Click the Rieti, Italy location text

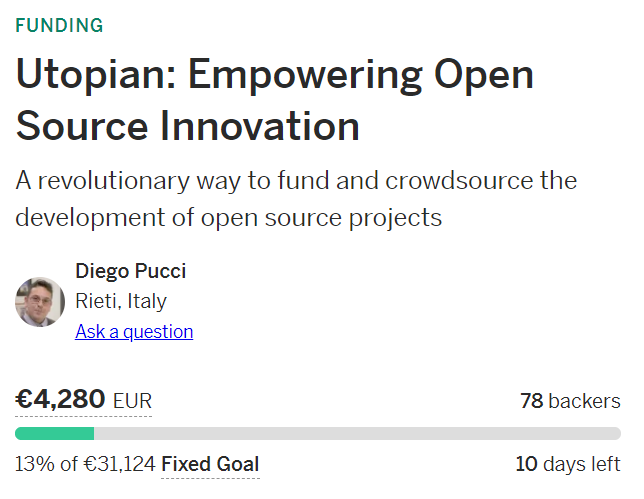[121, 301]
